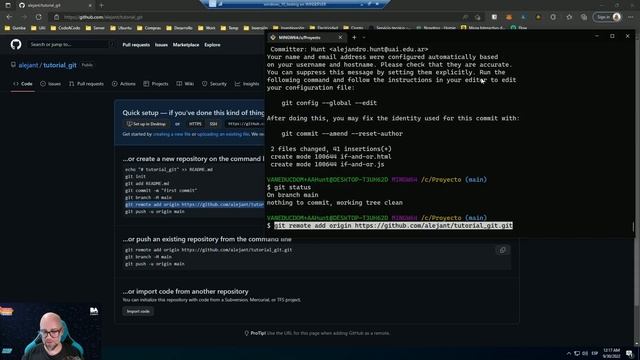Click the Sign in profile button
The width and height of the screenshot is (640, 360).
(x=608, y=17)
